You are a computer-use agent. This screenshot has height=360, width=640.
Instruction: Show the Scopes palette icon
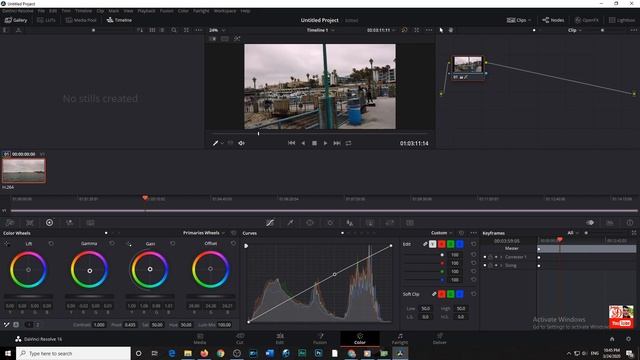(x=610, y=222)
